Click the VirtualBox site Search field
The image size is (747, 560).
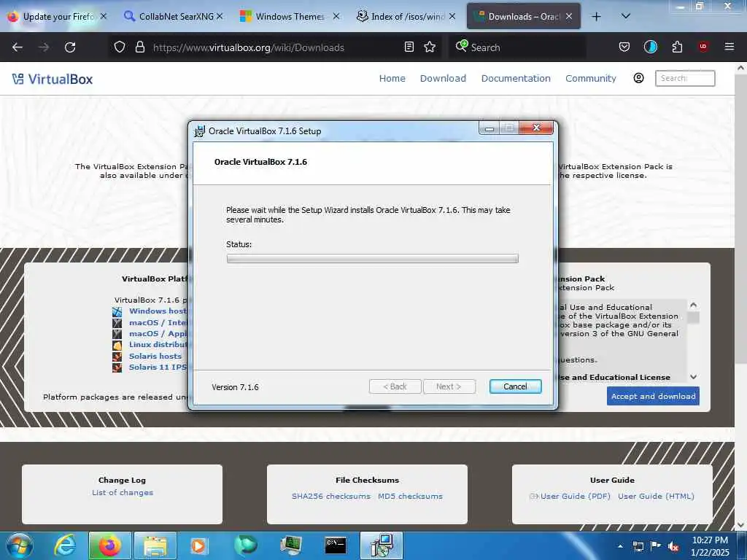point(685,78)
